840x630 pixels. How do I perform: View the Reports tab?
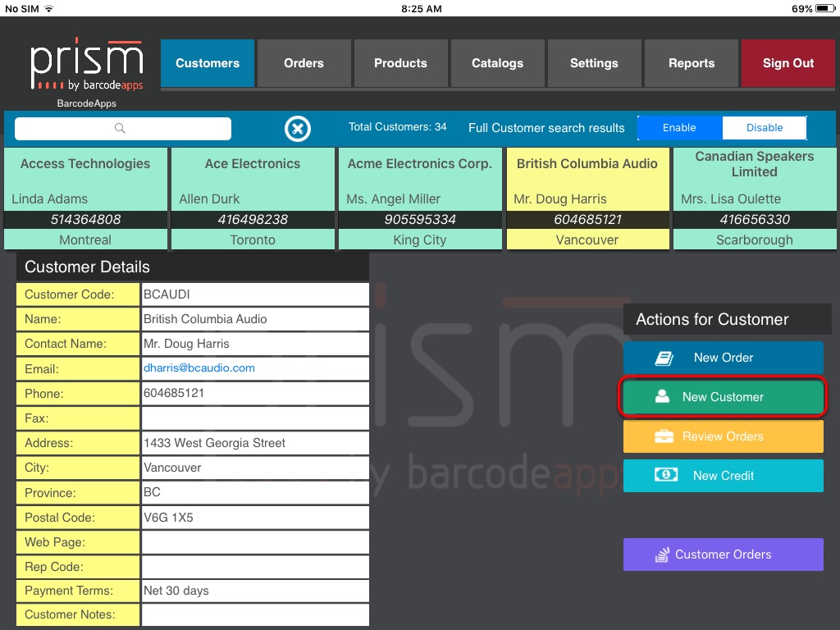(691, 63)
